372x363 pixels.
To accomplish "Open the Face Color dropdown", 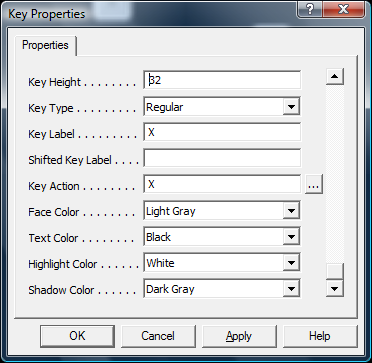I will 291,211.
